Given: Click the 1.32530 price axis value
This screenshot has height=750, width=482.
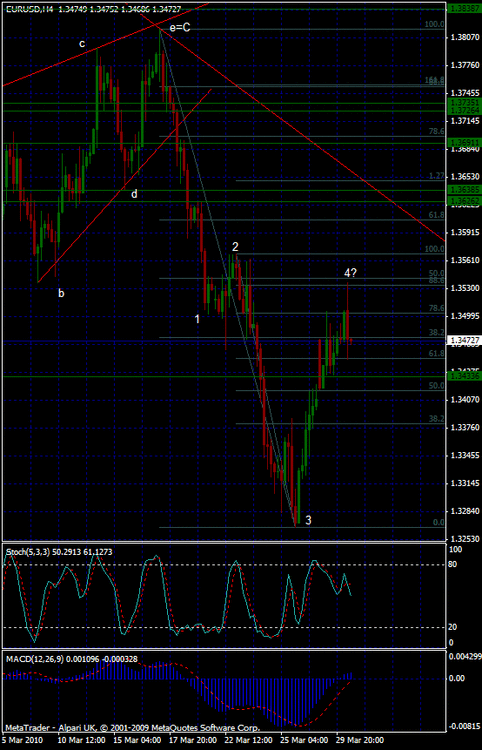Looking at the screenshot, I should tap(465, 539).
